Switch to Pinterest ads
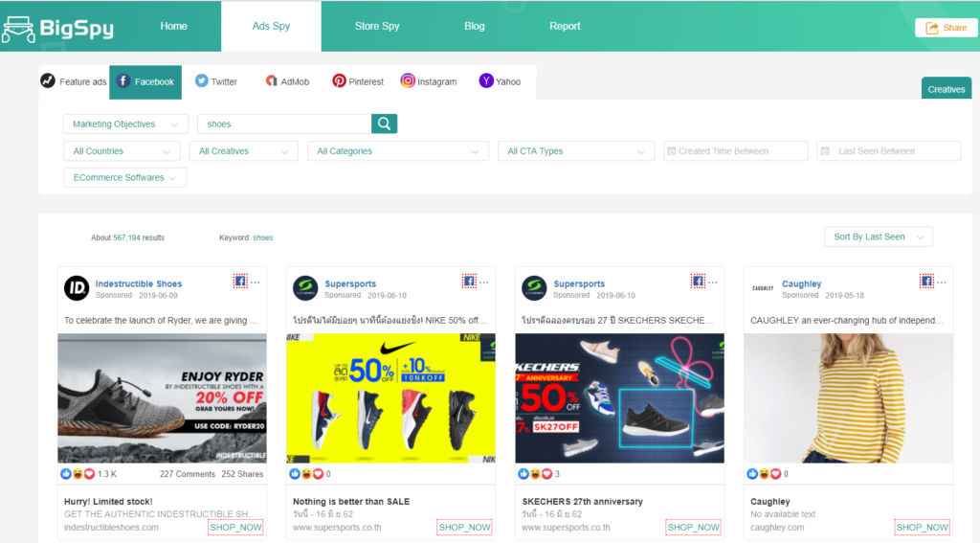980x543 pixels. tap(358, 81)
